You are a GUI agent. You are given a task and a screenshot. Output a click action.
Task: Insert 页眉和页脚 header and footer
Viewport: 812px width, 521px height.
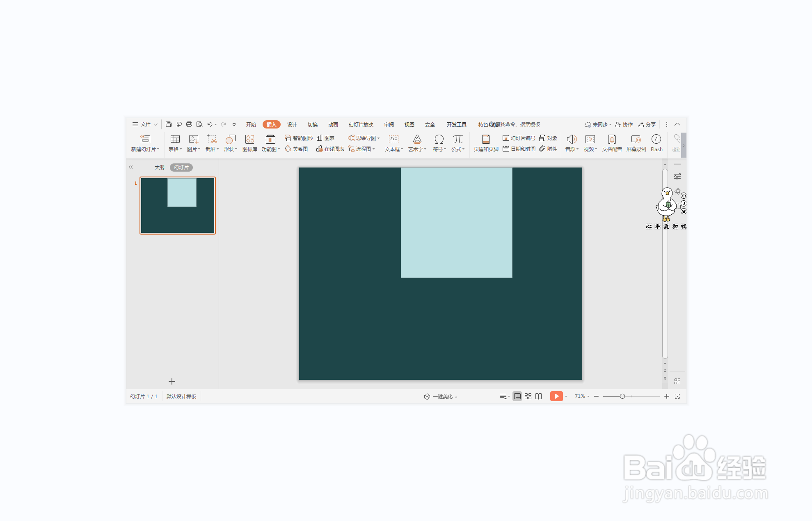point(486,143)
